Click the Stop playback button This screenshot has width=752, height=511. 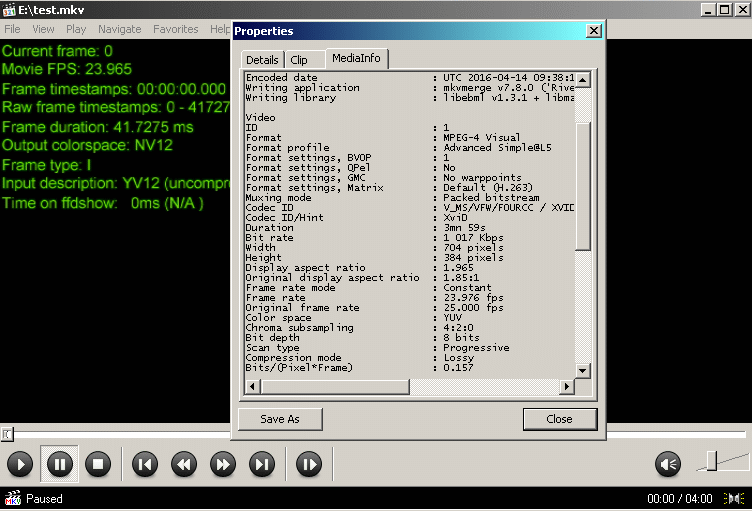pos(98,464)
